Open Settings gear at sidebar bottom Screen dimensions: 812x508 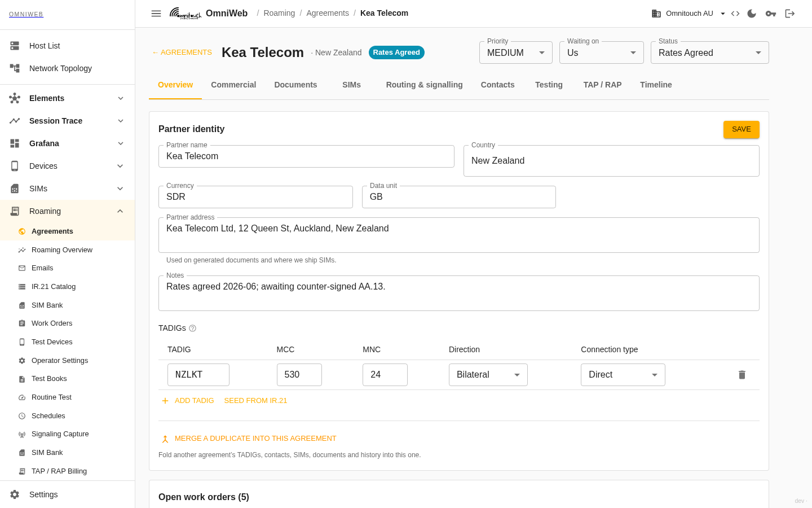coord(15,494)
